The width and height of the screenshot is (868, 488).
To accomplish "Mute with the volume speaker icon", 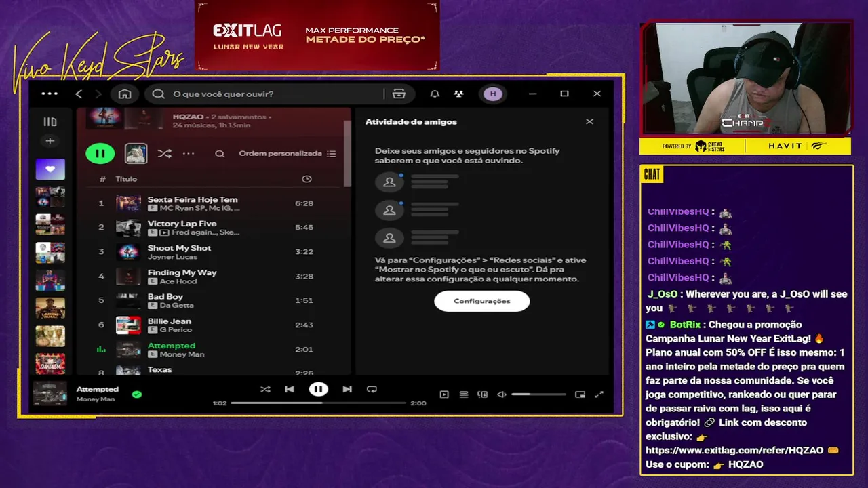I will click(x=502, y=394).
